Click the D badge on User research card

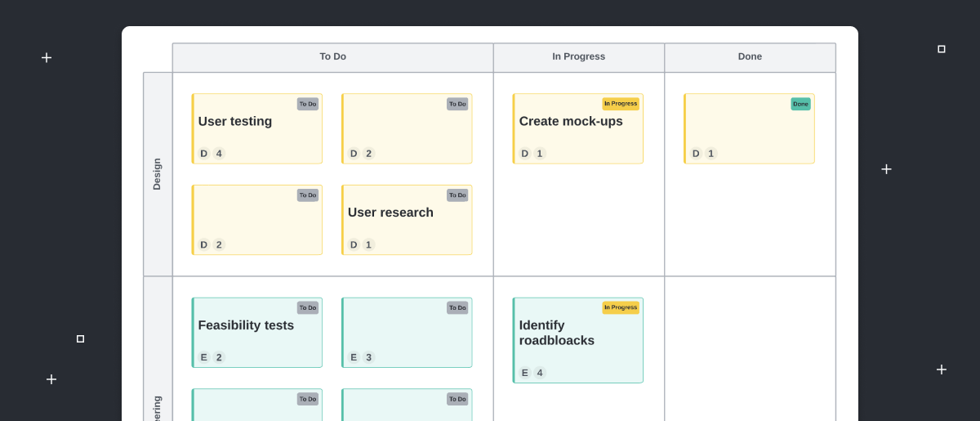pyautogui.click(x=354, y=244)
